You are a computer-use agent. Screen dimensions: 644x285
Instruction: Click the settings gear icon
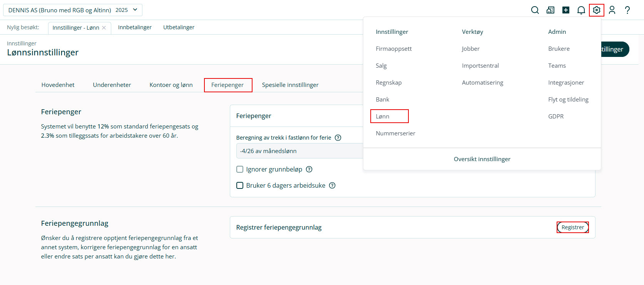tap(597, 10)
